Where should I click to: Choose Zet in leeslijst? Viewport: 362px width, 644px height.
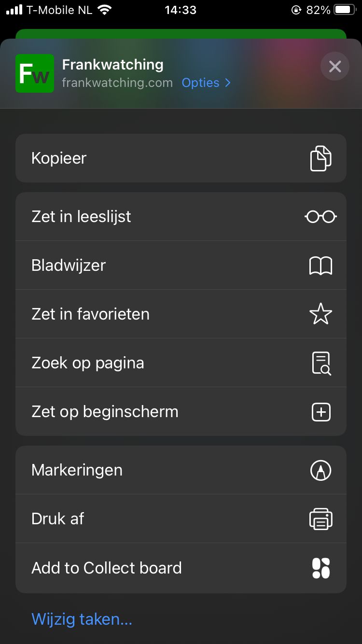81,217
